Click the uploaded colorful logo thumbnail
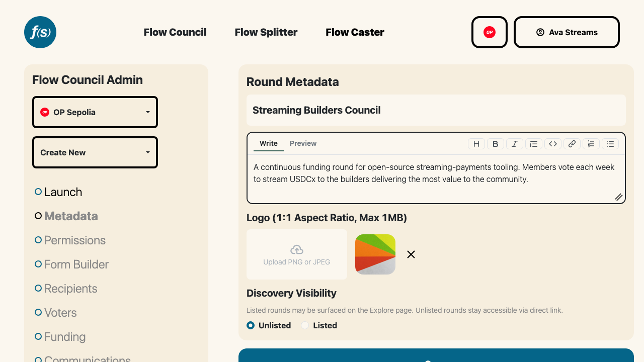 click(375, 254)
